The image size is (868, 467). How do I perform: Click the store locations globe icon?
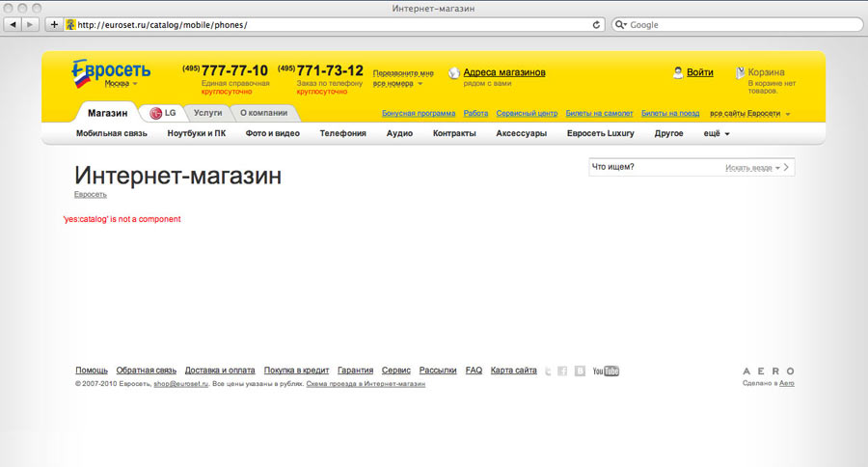tap(454, 73)
